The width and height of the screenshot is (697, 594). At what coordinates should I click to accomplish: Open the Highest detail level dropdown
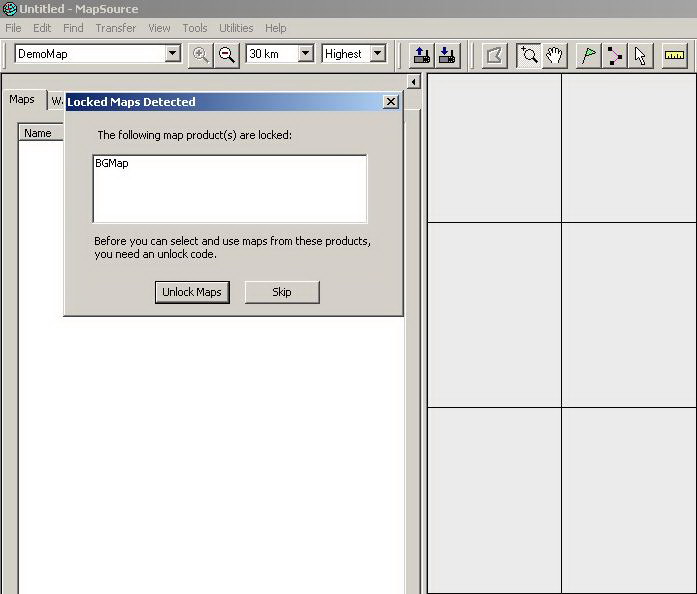[377, 54]
